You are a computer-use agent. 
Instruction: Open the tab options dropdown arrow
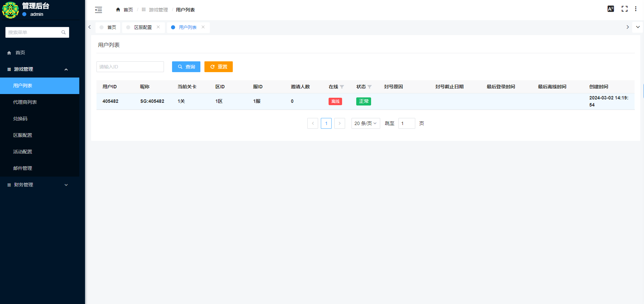(x=638, y=27)
